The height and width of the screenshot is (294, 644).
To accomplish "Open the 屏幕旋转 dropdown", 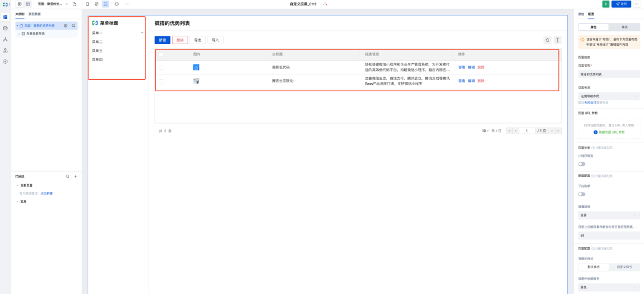I will (x=609, y=215).
